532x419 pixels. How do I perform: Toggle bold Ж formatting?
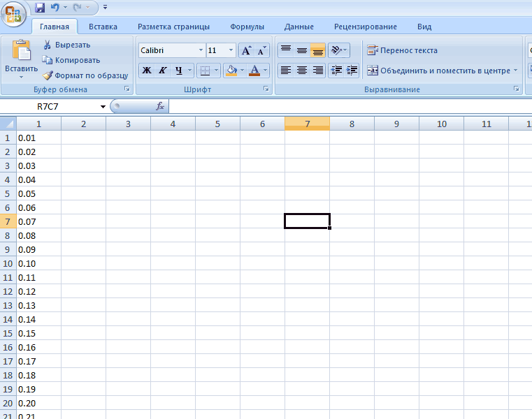146,70
